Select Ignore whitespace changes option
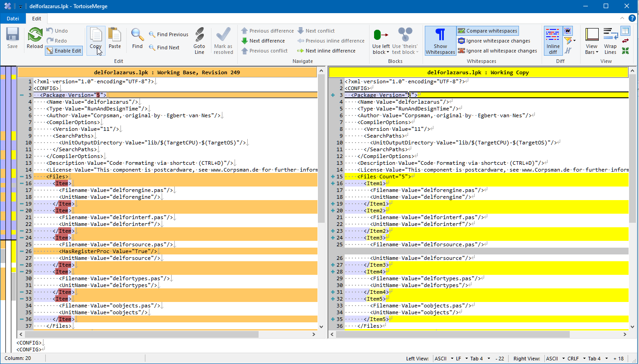The image size is (639, 364). point(494,41)
